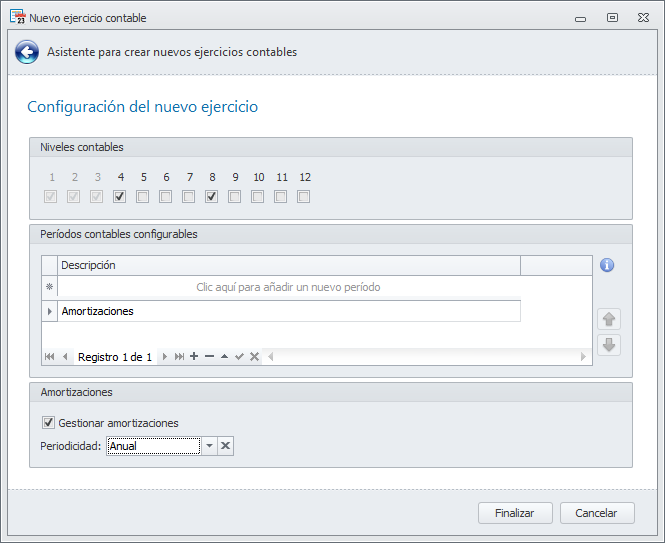Screen dimensions: 665x543
Task: Select the Amortizaciones period row
Action: coord(288,311)
